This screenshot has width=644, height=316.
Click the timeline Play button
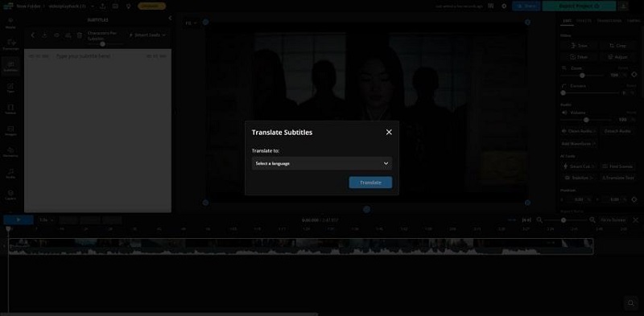pos(19,220)
